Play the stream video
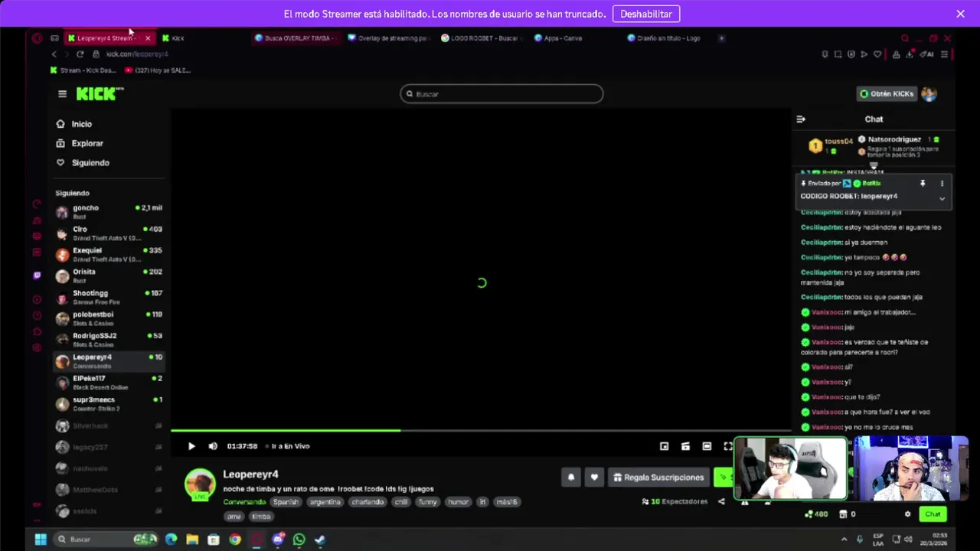The height and width of the screenshot is (551, 980). pyautogui.click(x=191, y=446)
